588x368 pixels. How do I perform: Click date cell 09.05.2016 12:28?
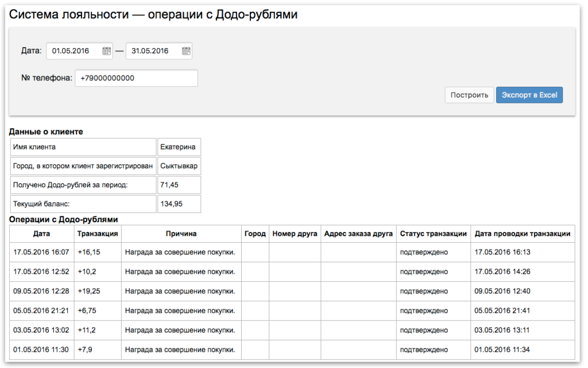(41, 291)
